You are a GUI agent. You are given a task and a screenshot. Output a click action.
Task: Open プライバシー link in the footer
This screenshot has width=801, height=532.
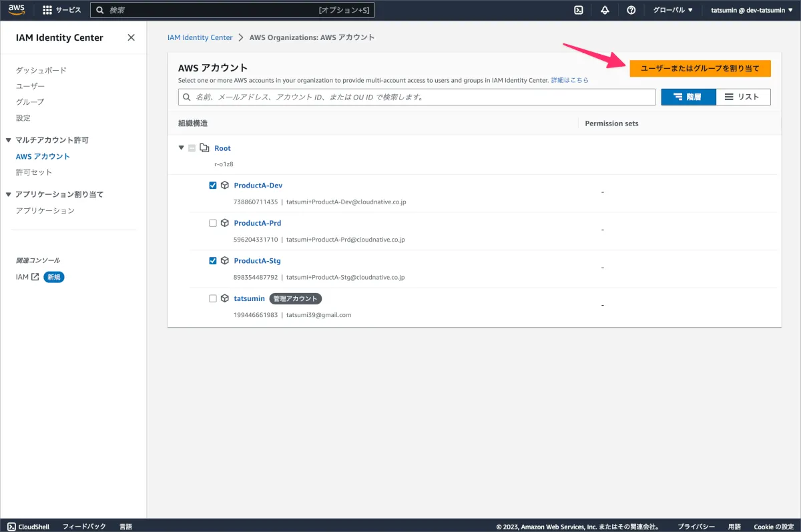click(x=696, y=527)
